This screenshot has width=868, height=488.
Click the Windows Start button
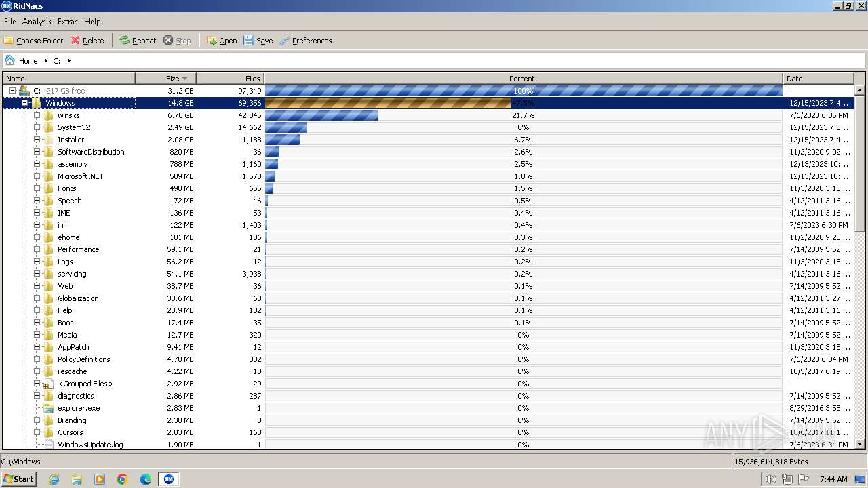pyautogui.click(x=19, y=479)
